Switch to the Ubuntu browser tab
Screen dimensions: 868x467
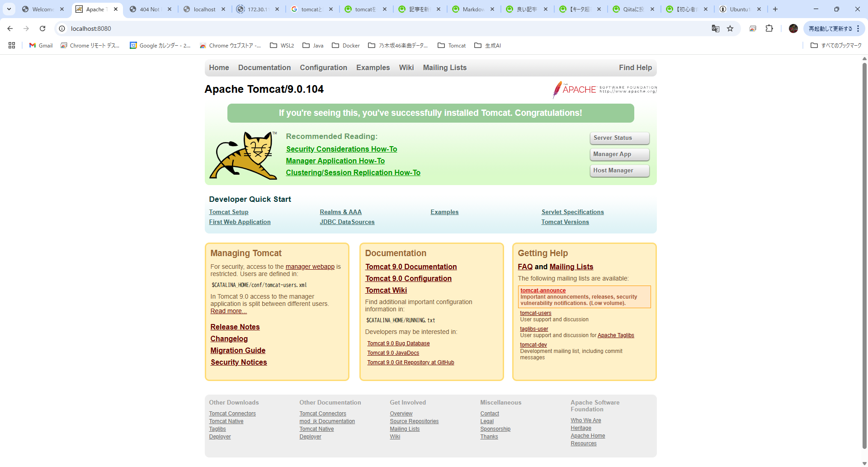pyautogui.click(x=739, y=9)
